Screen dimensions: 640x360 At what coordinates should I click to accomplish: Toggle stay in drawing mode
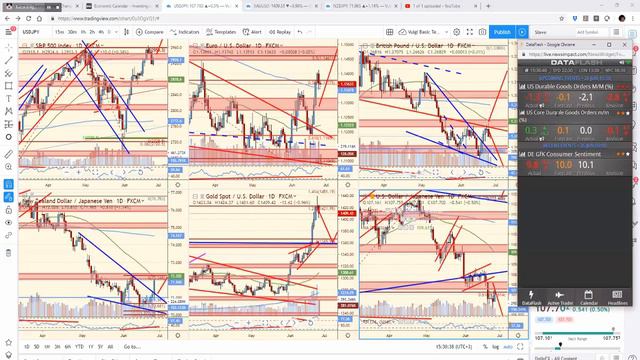(9, 197)
